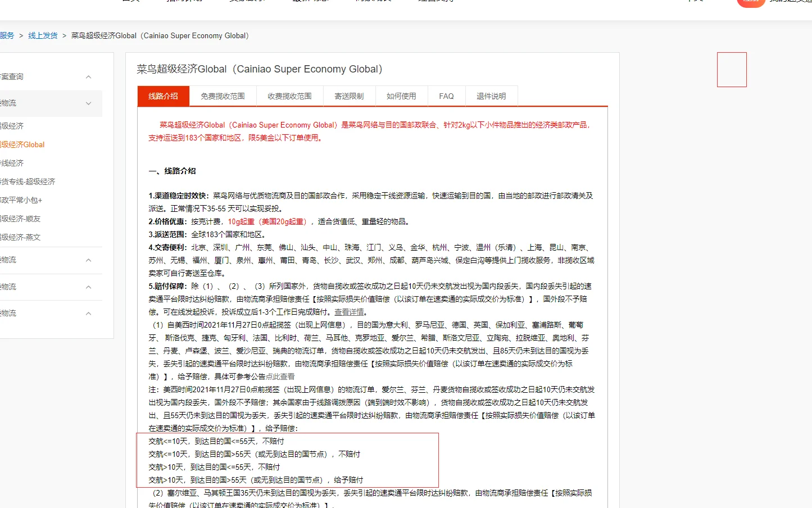The height and width of the screenshot is (508, 812).
Task: Expand the last 物流 sidebar section
Action: tap(88, 314)
